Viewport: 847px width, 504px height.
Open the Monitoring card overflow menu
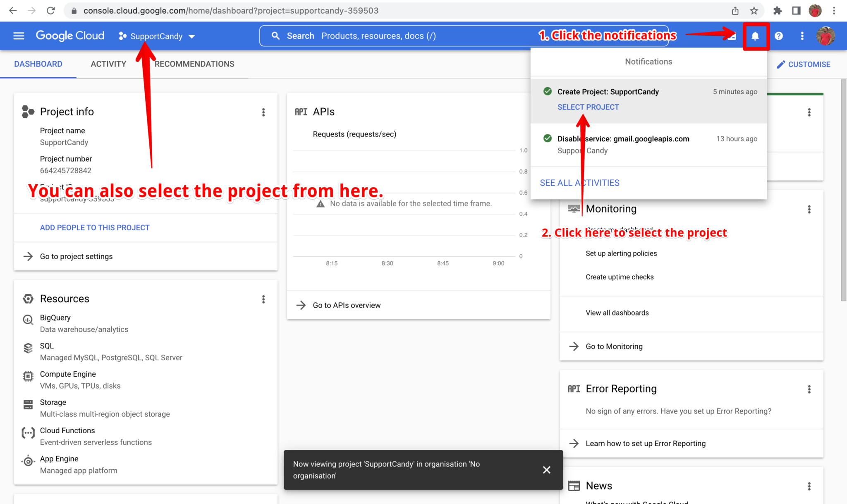pyautogui.click(x=809, y=209)
